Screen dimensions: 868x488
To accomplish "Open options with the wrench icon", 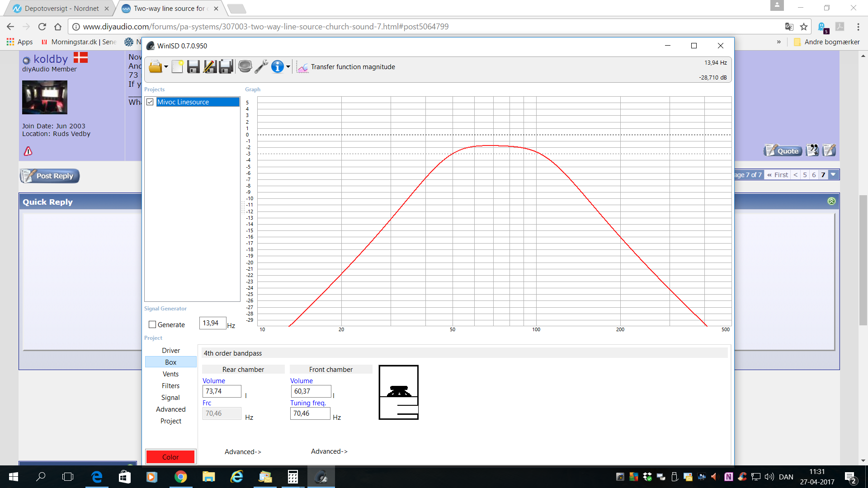I will tap(261, 67).
